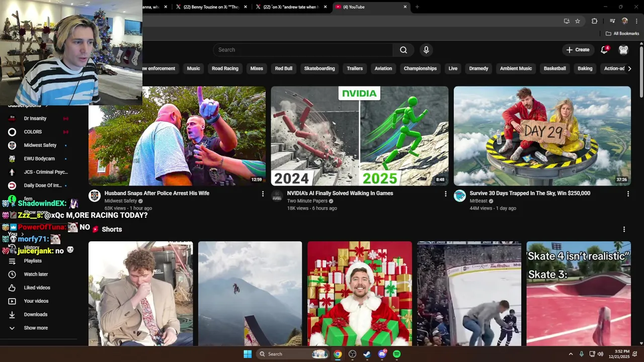This screenshot has height=362, width=644.
Task: Select the Skateboarding category chip
Action: click(x=319, y=68)
